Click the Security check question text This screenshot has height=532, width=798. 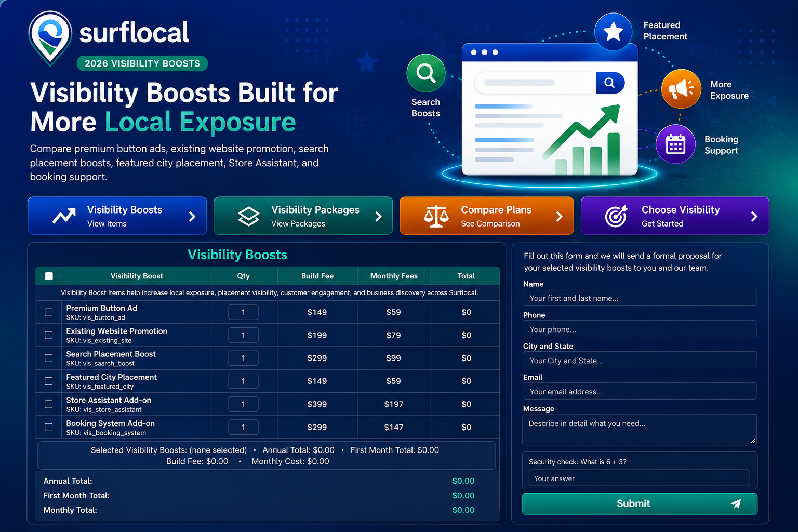click(x=578, y=462)
